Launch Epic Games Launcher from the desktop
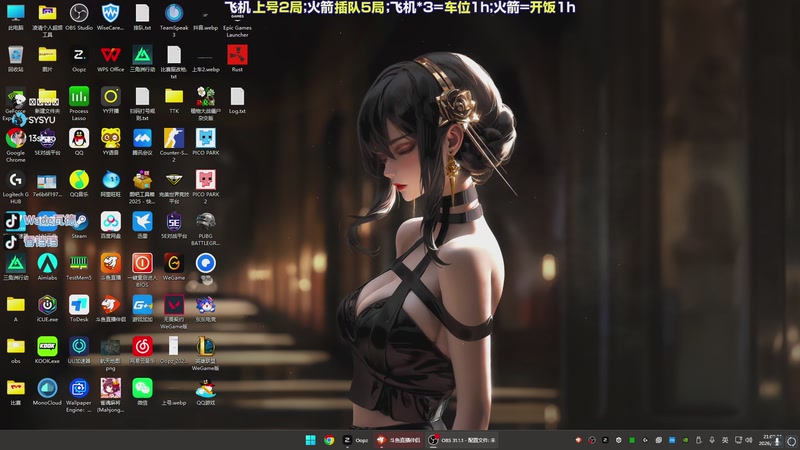This screenshot has width=800, height=450. point(237,19)
